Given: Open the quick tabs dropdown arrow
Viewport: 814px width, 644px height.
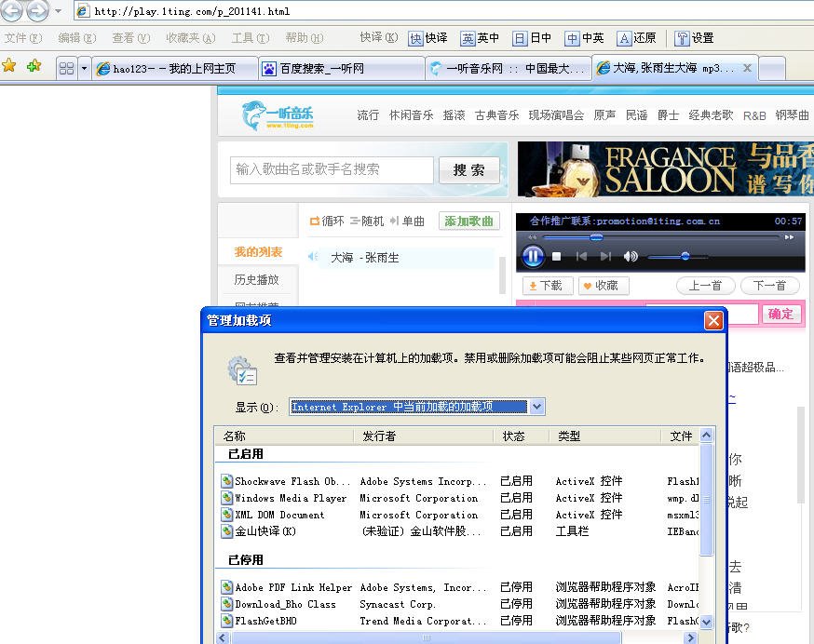Looking at the screenshot, I should [x=83, y=67].
